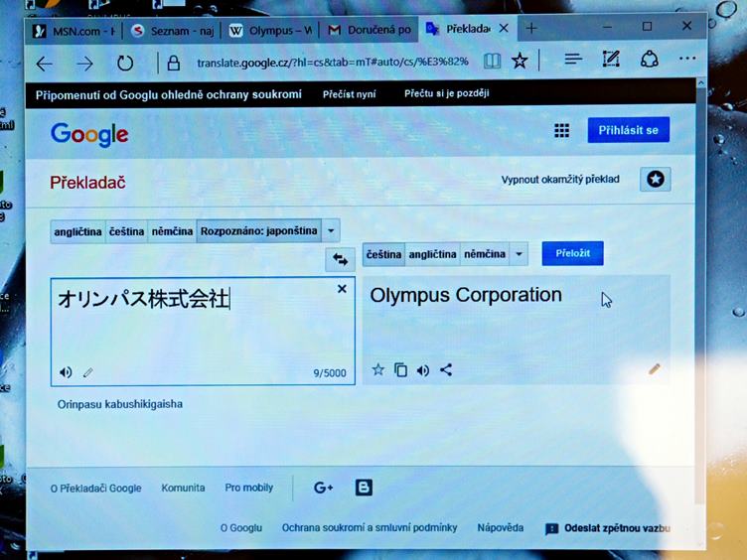Switch to the Doručená pošta Gmail tab

click(x=370, y=30)
